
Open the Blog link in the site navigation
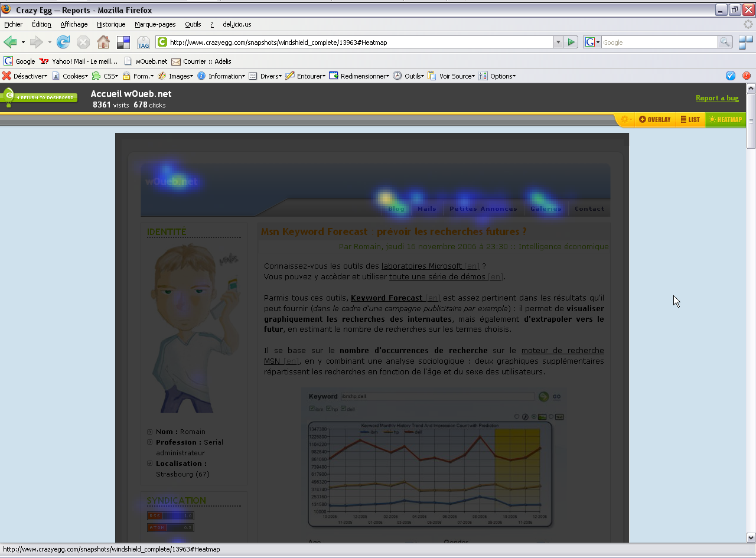click(396, 208)
